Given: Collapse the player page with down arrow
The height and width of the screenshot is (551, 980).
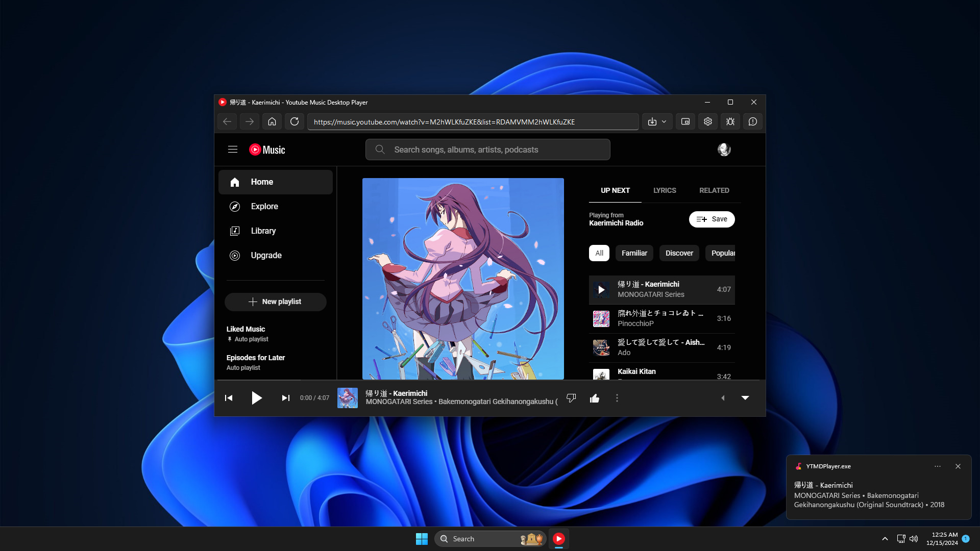Looking at the screenshot, I should click(745, 398).
